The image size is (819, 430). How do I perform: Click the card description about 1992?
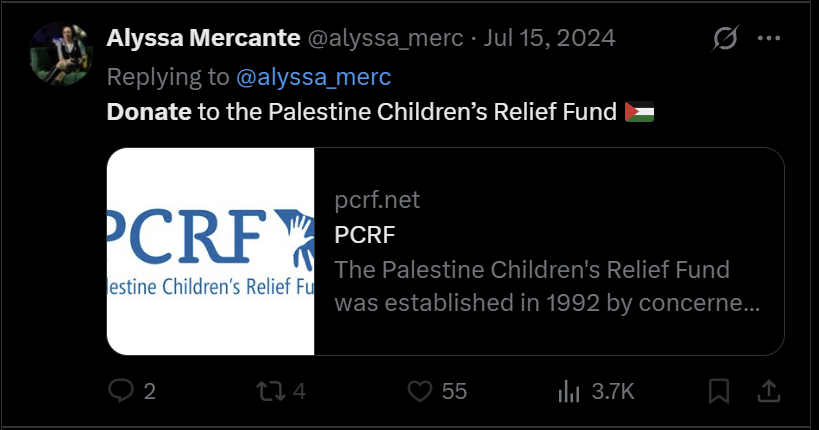tap(547, 286)
